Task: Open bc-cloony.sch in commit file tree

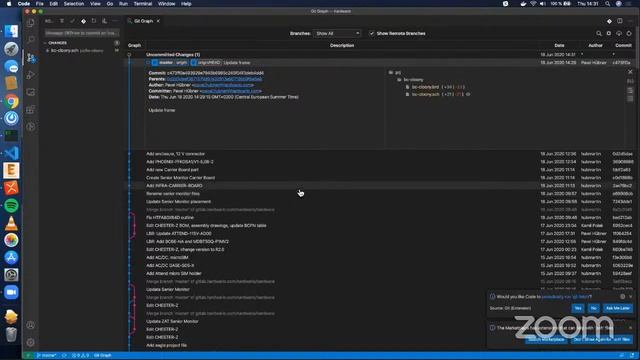Action: [x=425, y=94]
